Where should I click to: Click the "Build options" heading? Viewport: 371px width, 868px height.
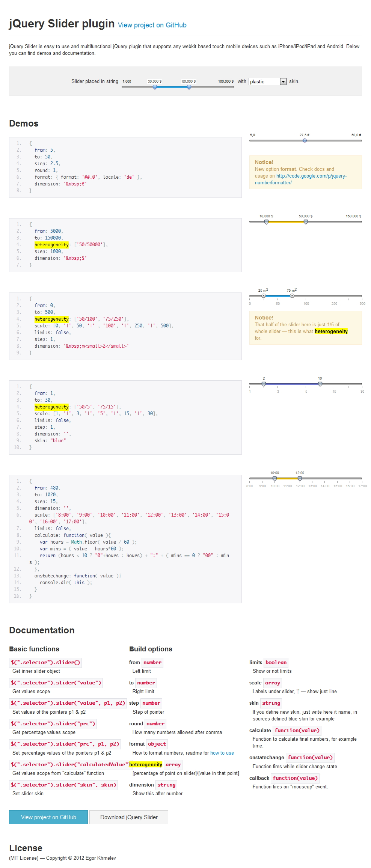click(151, 649)
